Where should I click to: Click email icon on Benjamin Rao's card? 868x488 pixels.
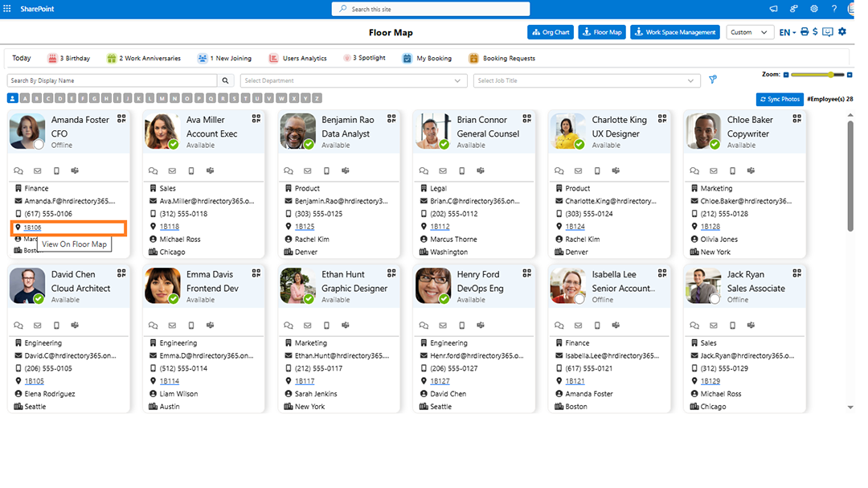coord(307,170)
